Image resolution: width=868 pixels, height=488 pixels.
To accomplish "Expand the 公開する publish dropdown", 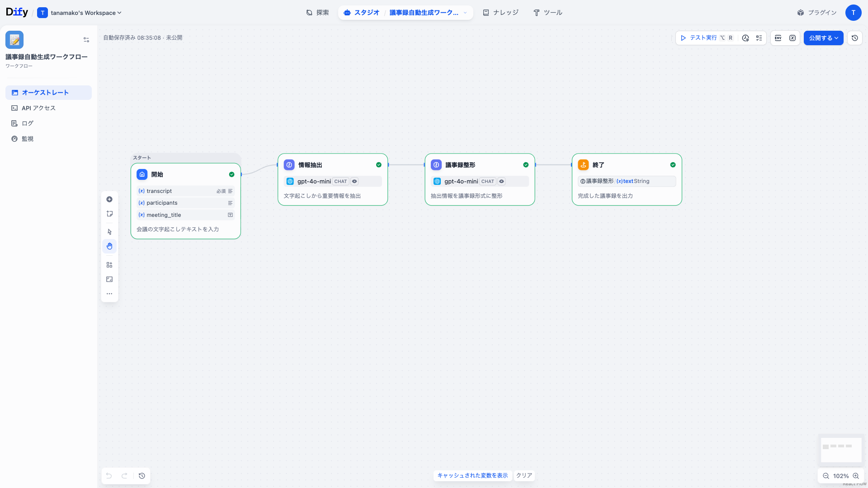I will point(823,38).
